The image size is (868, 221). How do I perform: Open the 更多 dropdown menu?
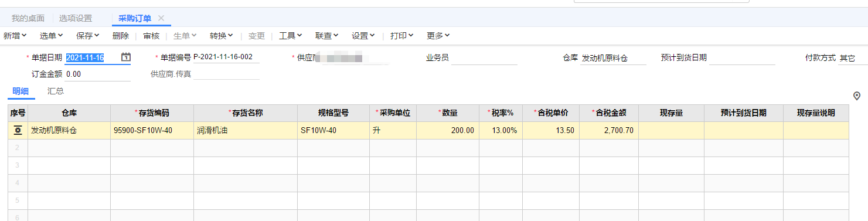click(438, 36)
